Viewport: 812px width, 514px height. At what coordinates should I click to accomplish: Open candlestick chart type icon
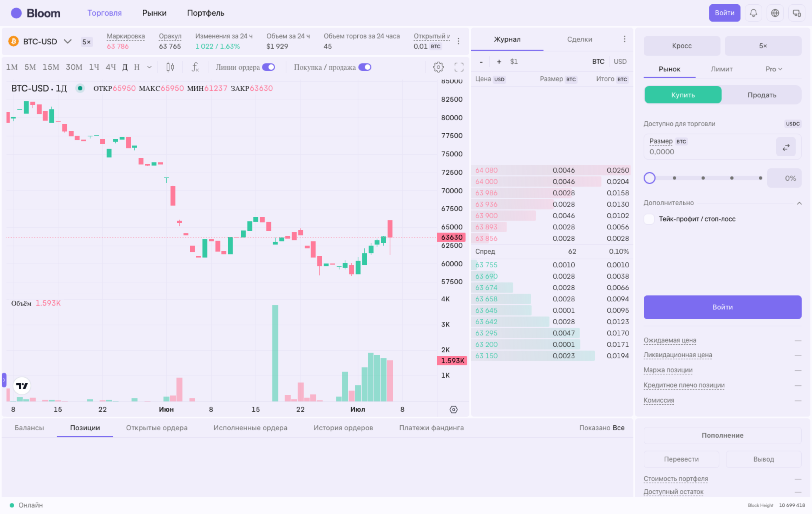point(170,67)
